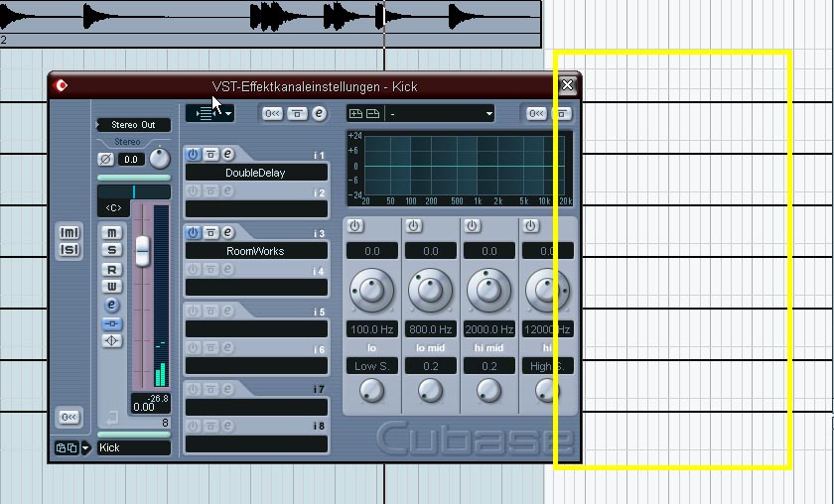
Task: Enable read automation with the 'R' button
Action: 111,270
